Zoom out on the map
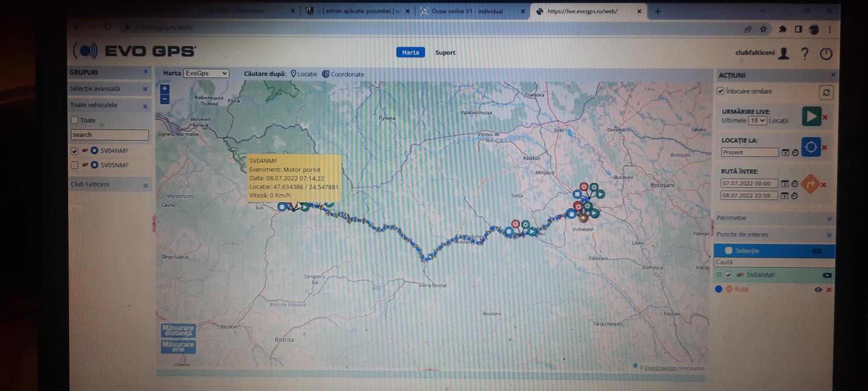 click(x=165, y=99)
